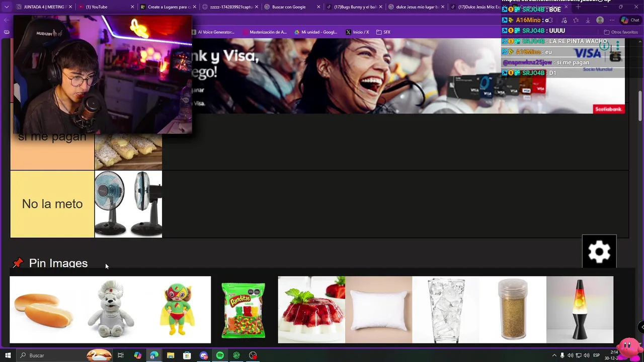The width and height of the screenshot is (644, 362).
Task: Click the 'Pin Images' heading
Action: click(x=58, y=263)
